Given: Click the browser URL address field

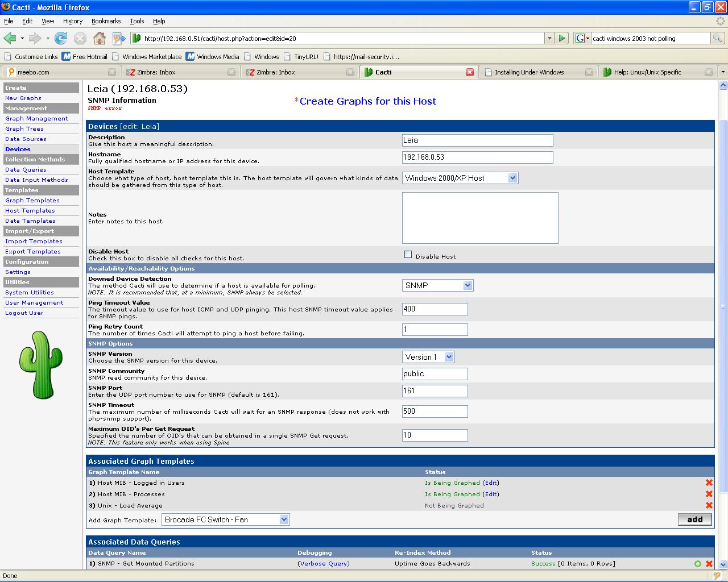Looking at the screenshot, I should (x=341, y=38).
